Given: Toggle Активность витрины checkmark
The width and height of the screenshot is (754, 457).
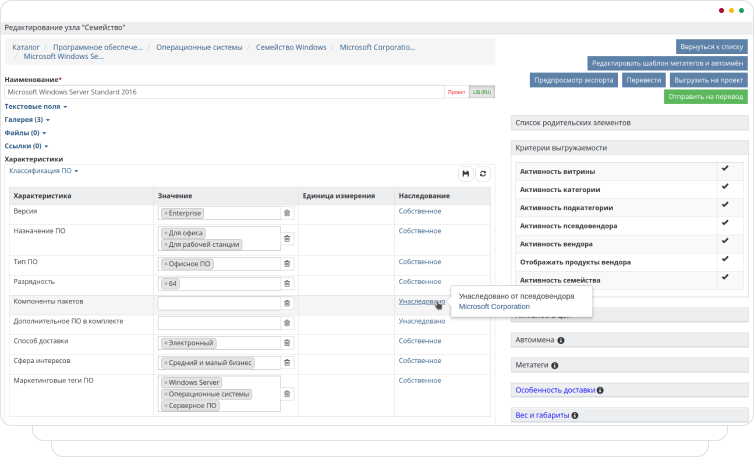Looking at the screenshot, I should [x=725, y=168].
